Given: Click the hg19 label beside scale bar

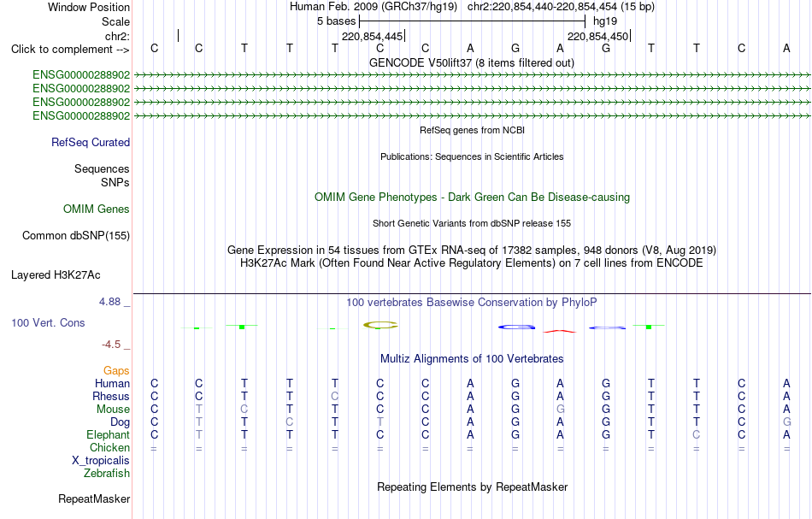Looking at the screenshot, I should (x=605, y=21).
